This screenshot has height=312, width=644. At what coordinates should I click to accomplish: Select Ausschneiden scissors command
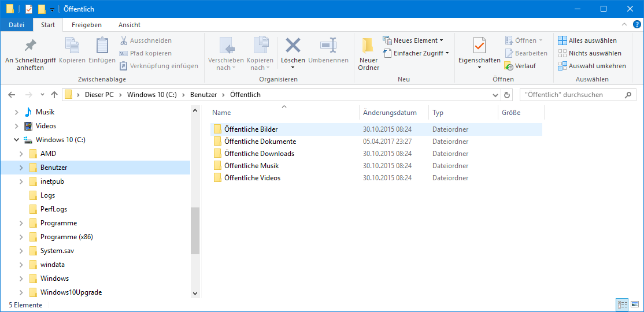(x=146, y=40)
